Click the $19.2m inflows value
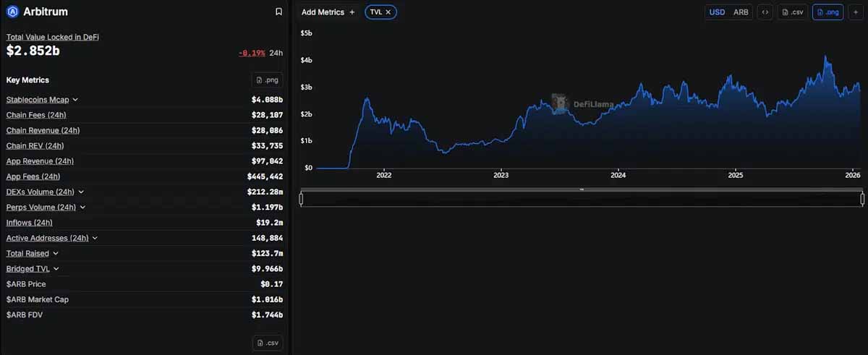 (x=270, y=223)
